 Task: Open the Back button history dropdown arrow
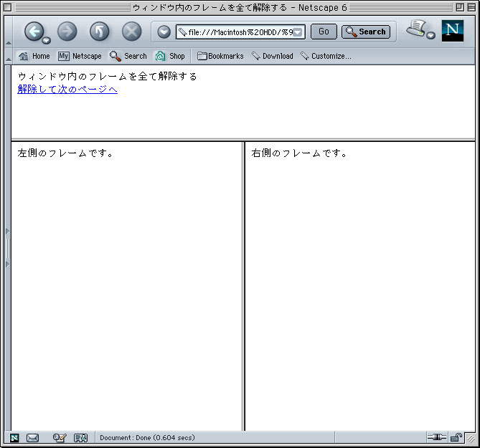pyautogui.click(x=46, y=40)
